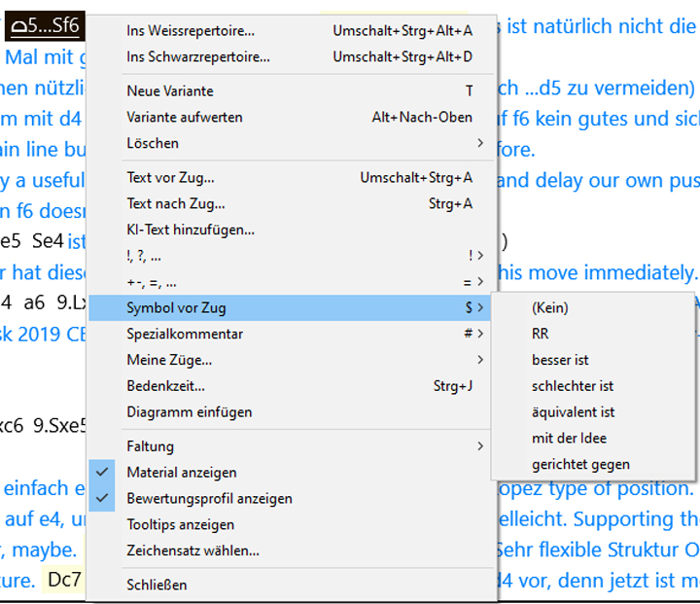Click Schließen to close the menu

point(157,586)
